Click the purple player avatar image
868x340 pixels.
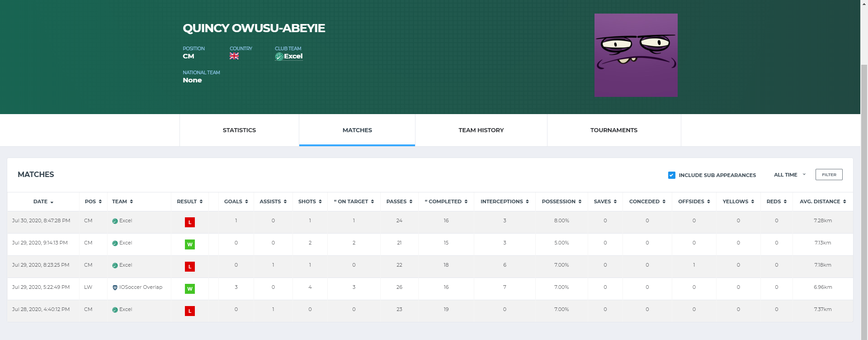(636, 55)
